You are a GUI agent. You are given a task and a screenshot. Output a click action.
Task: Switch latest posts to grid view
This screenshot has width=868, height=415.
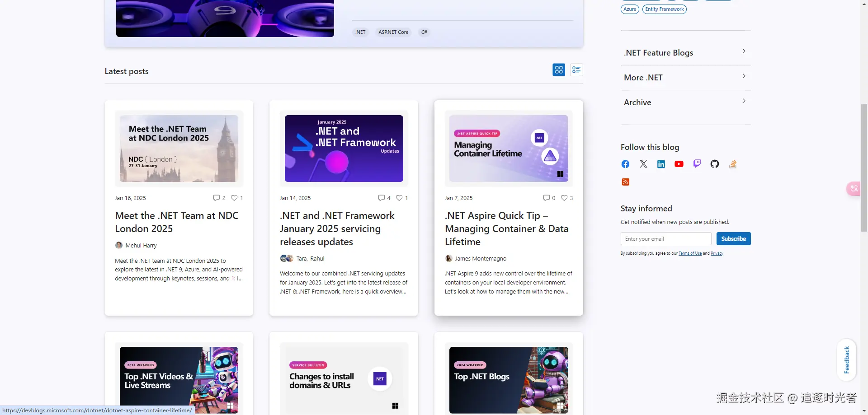coord(559,70)
